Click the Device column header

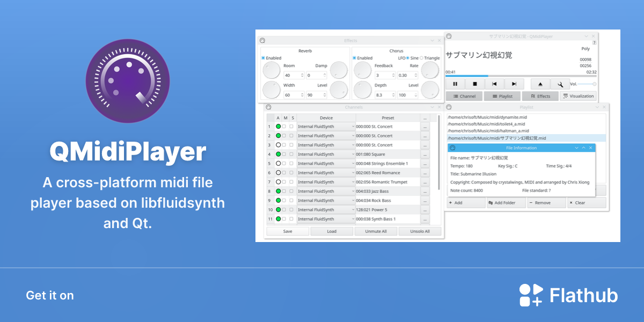tap(326, 118)
